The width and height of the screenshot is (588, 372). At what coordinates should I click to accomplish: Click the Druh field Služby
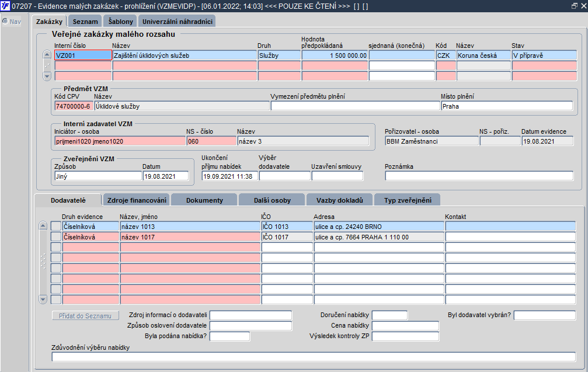pyautogui.click(x=279, y=55)
